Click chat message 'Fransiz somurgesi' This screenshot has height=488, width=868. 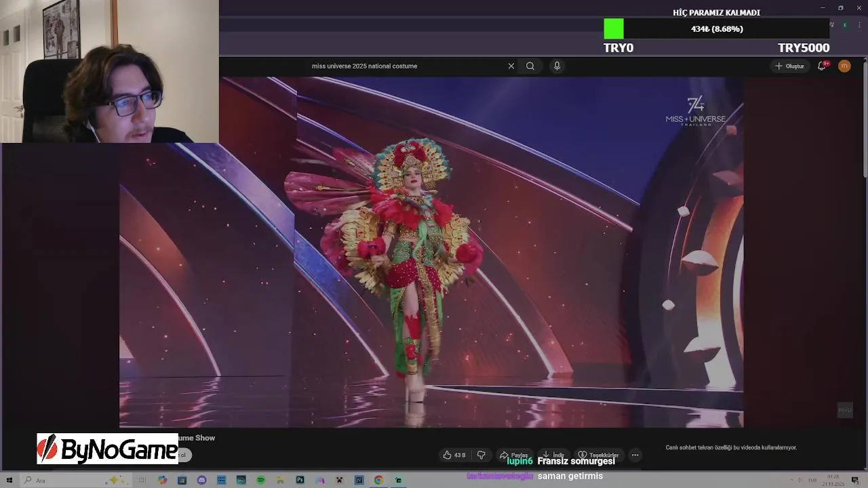click(576, 461)
